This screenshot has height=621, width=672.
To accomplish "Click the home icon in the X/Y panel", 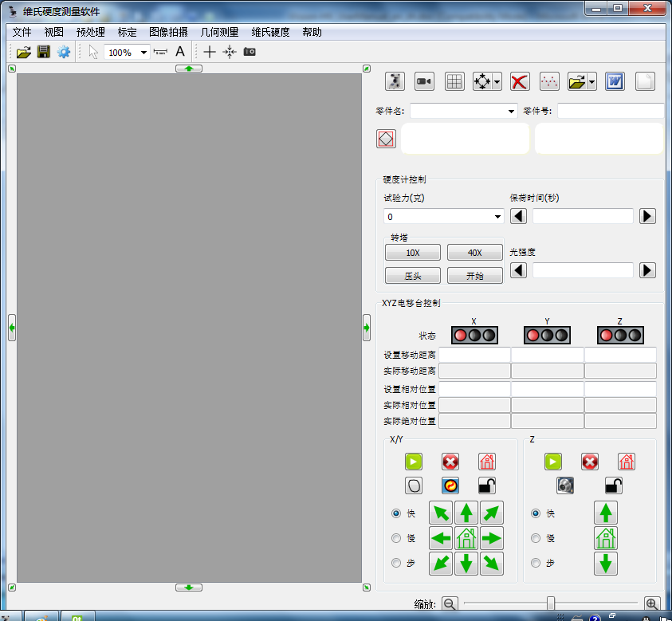I will (x=486, y=462).
